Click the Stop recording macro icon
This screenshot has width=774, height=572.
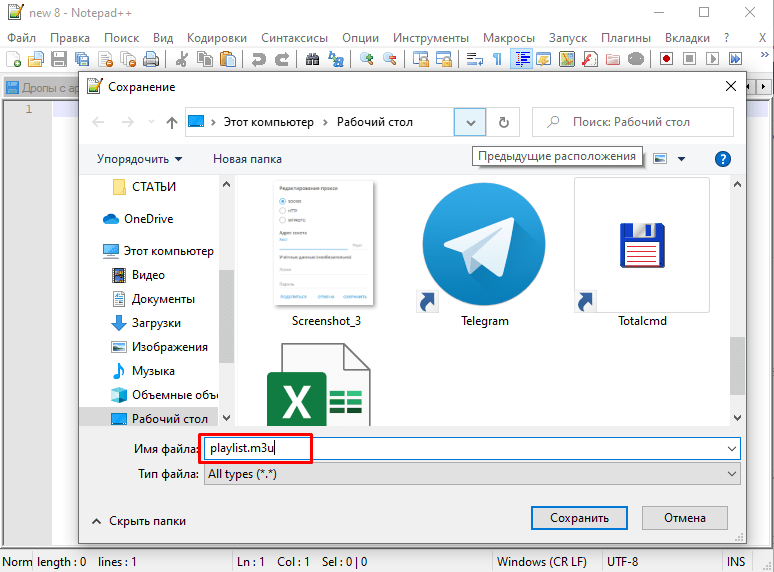(690, 59)
